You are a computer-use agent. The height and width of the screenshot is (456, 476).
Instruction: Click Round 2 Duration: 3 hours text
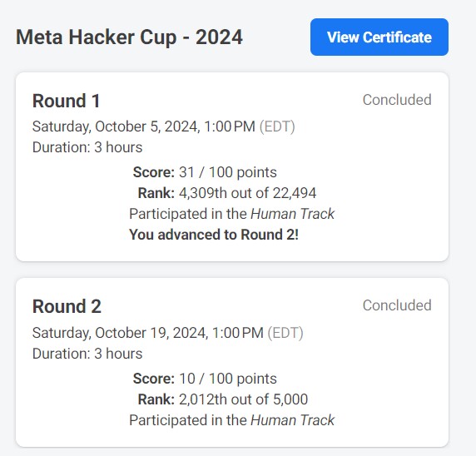click(x=87, y=354)
